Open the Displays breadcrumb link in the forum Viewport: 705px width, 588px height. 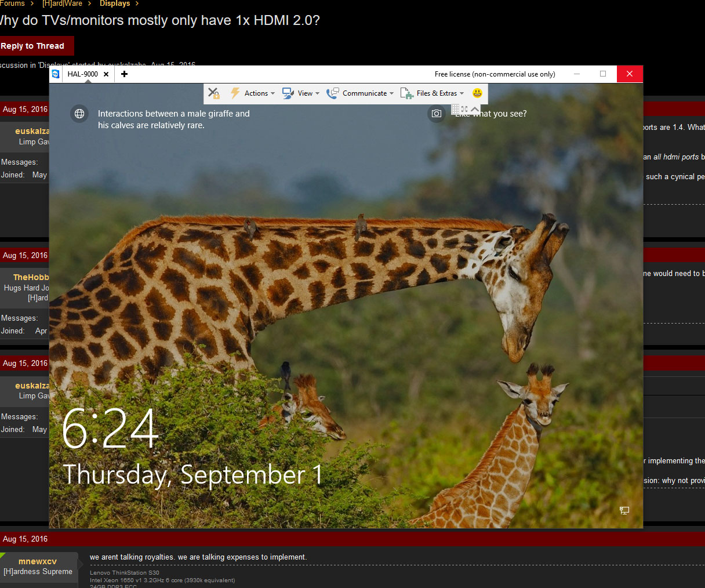[x=115, y=3]
